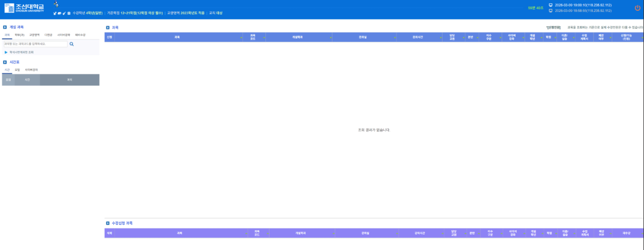
Task: Click 개설학과 header in 수강신청 과목 table
Action: 301,233
